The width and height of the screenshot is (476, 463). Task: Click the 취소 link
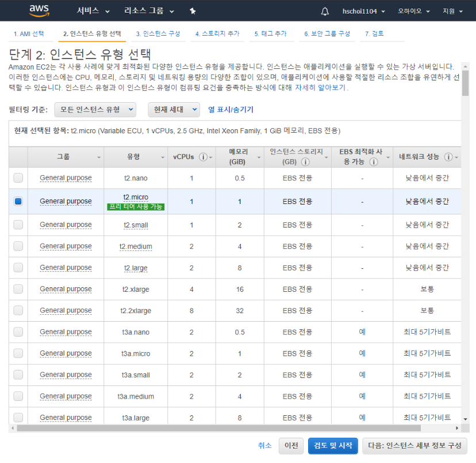(264, 446)
